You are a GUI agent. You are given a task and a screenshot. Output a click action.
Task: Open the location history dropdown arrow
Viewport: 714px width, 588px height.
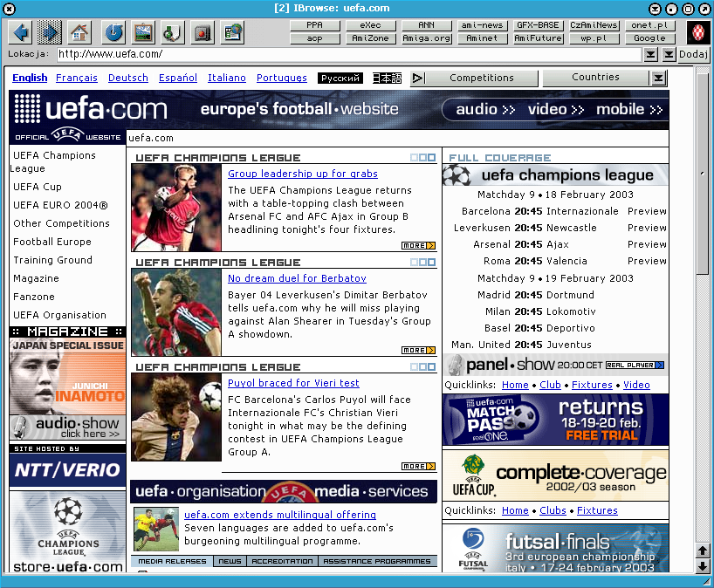[651, 55]
